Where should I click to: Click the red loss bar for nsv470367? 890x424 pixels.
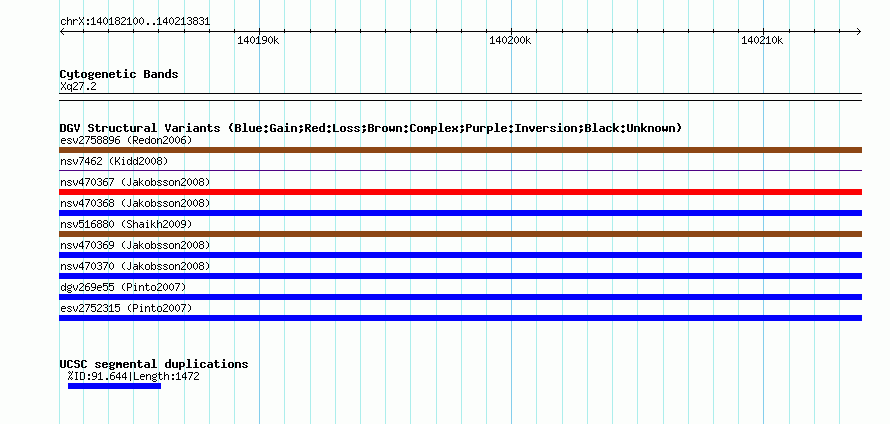[460, 192]
